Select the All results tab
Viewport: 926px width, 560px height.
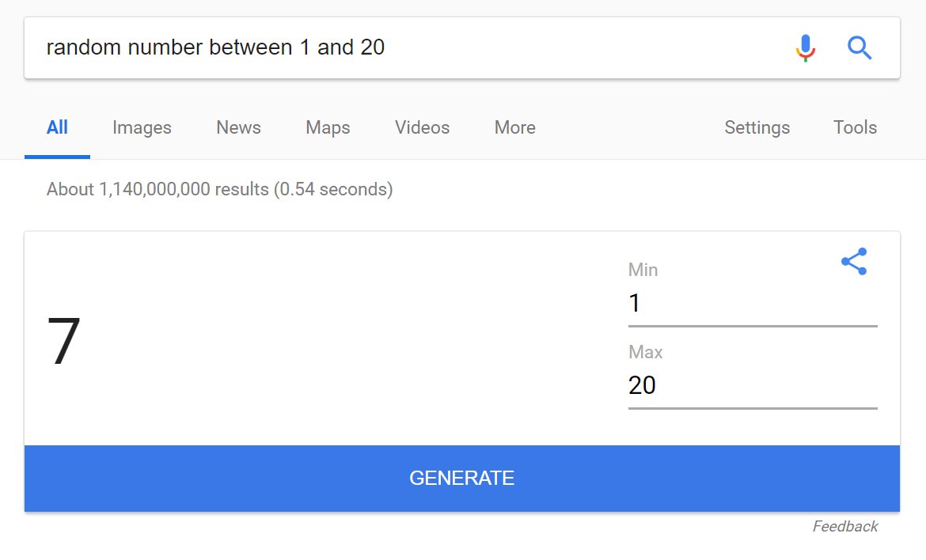57,127
